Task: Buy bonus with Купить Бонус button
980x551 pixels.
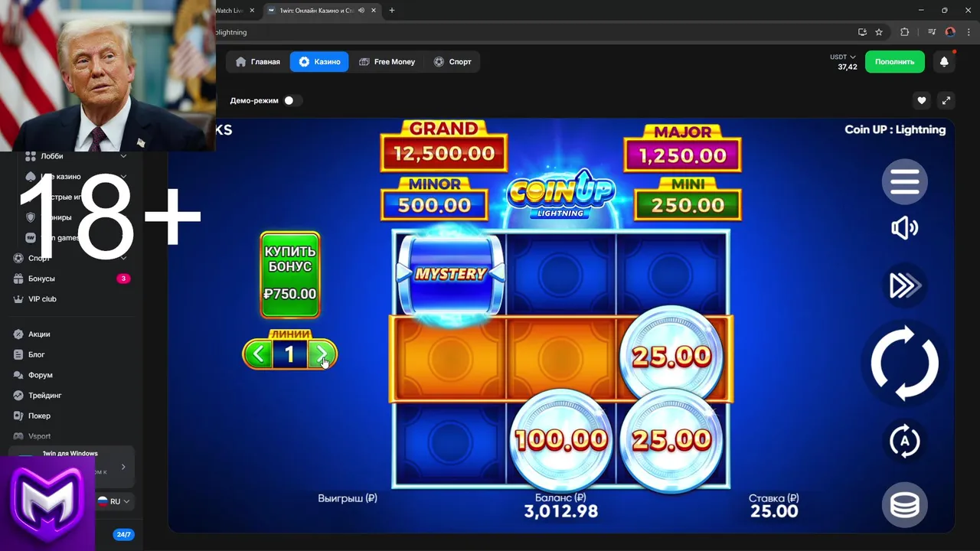Action: [290, 275]
